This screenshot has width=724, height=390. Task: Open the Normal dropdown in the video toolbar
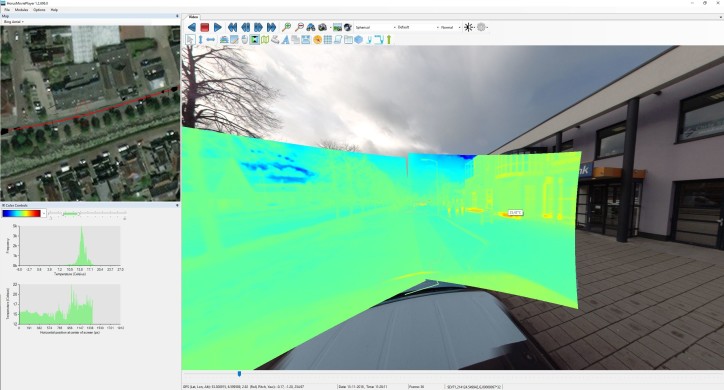click(450, 27)
